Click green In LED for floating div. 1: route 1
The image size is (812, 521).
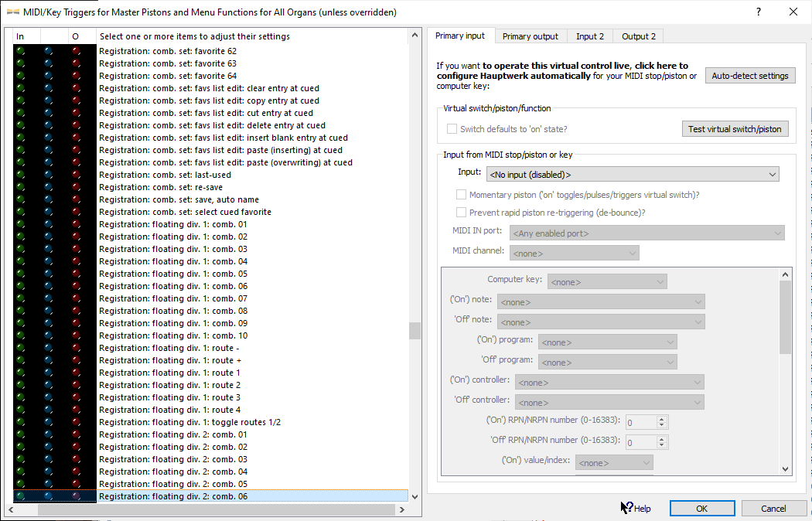(20, 373)
